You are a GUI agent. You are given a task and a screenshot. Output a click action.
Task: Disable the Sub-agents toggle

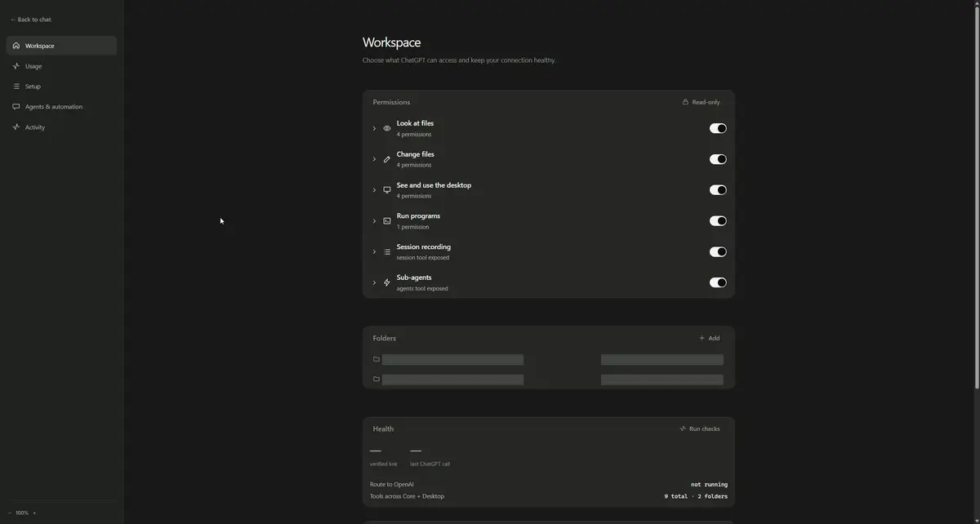click(718, 282)
